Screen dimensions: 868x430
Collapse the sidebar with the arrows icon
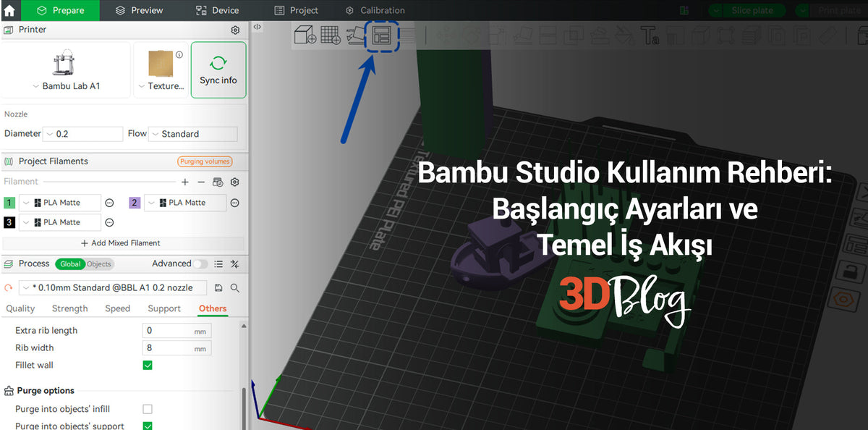(x=258, y=27)
